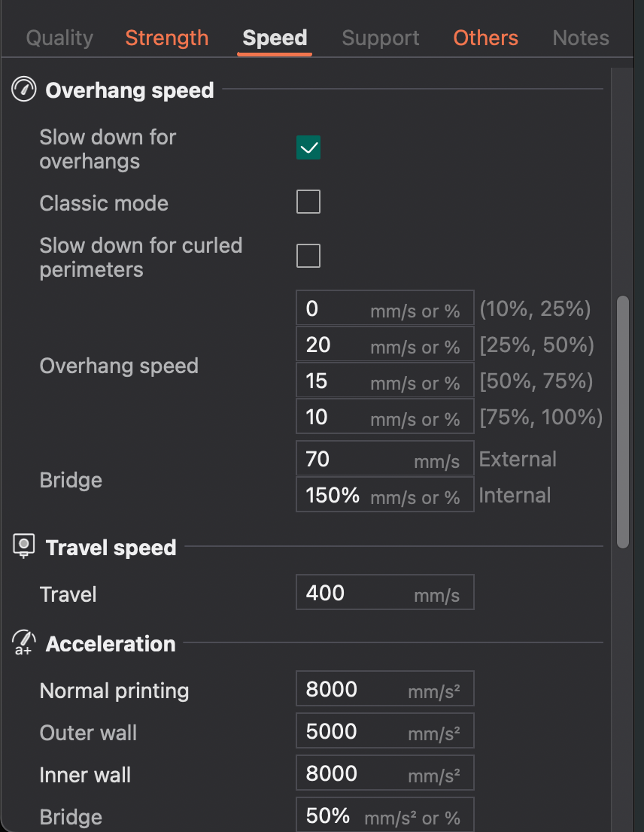Image resolution: width=644 pixels, height=832 pixels.
Task: Open the Notes tab
Action: (581, 38)
